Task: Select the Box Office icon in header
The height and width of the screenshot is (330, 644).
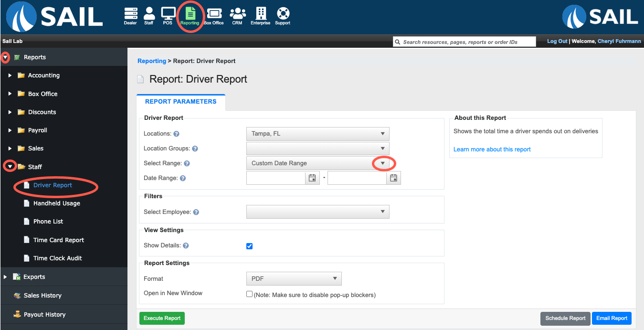Action: pos(213,16)
